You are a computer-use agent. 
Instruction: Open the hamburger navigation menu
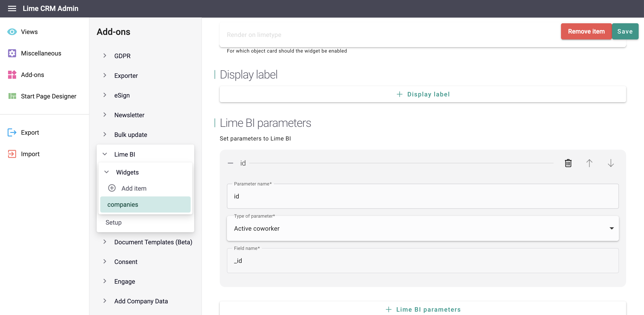pyautogui.click(x=12, y=9)
